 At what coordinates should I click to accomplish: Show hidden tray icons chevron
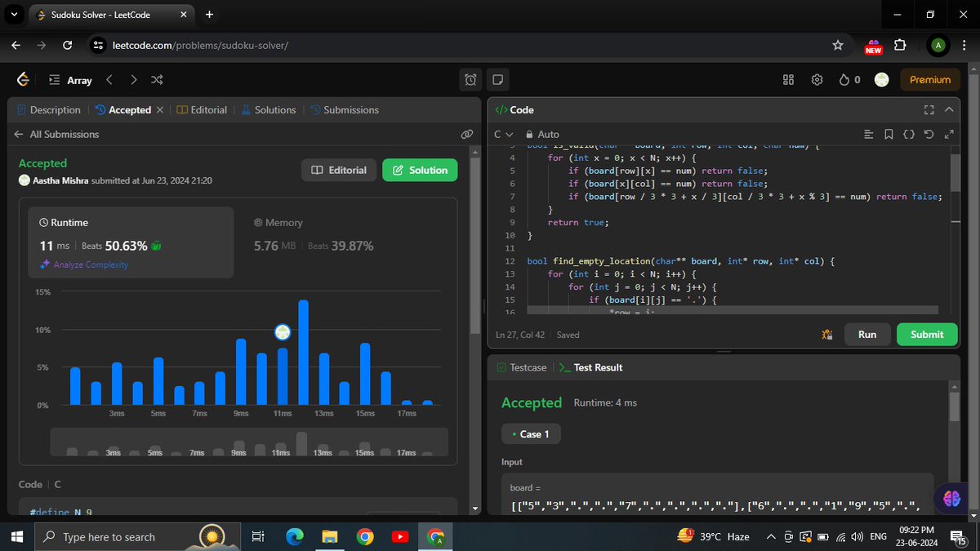[770, 536]
